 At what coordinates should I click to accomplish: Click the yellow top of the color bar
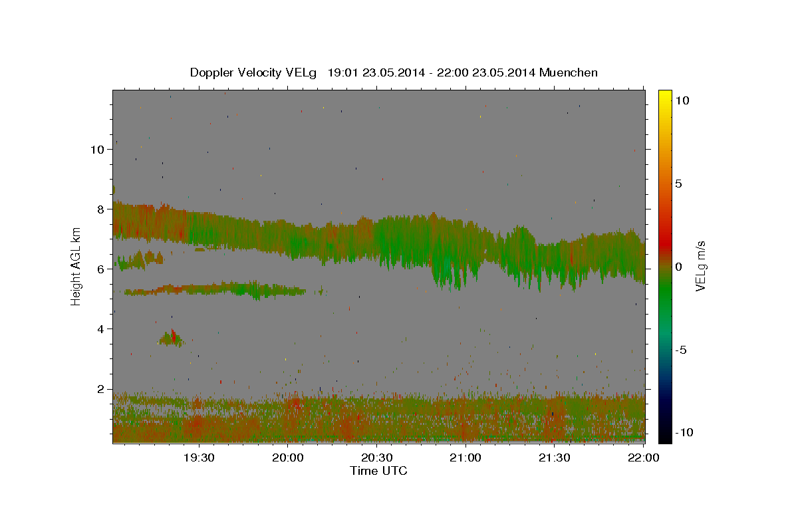[x=664, y=94]
